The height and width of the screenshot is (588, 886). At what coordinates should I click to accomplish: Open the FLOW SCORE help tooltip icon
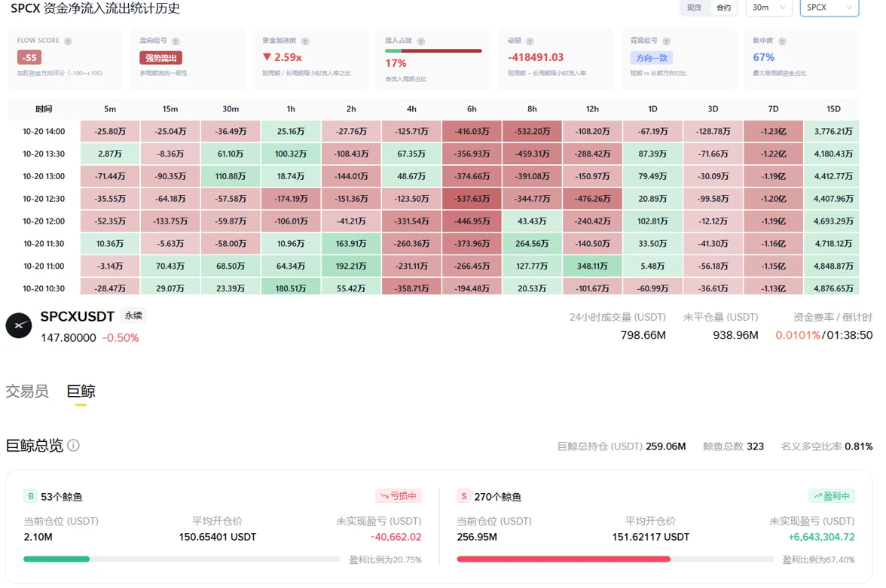[x=68, y=41]
